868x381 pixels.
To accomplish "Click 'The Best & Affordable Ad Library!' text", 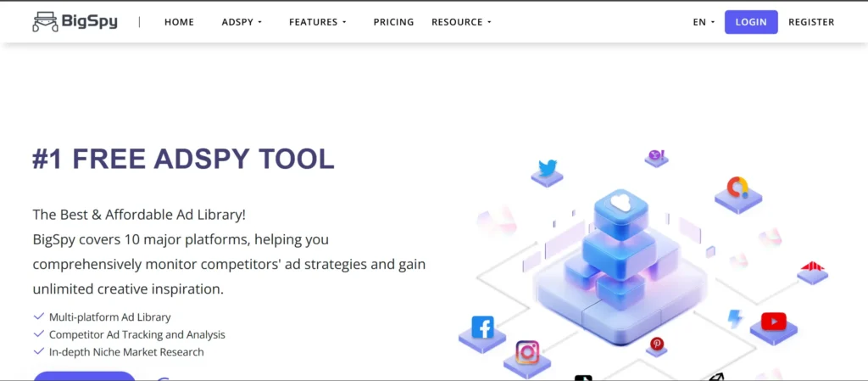I will pyautogui.click(x=139, y=215).
